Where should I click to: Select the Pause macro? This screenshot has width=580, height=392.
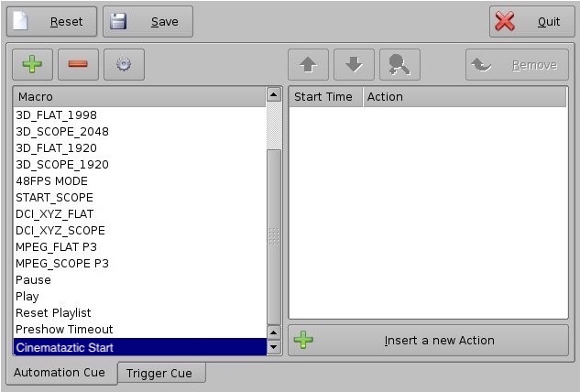(x=139, y=279)
